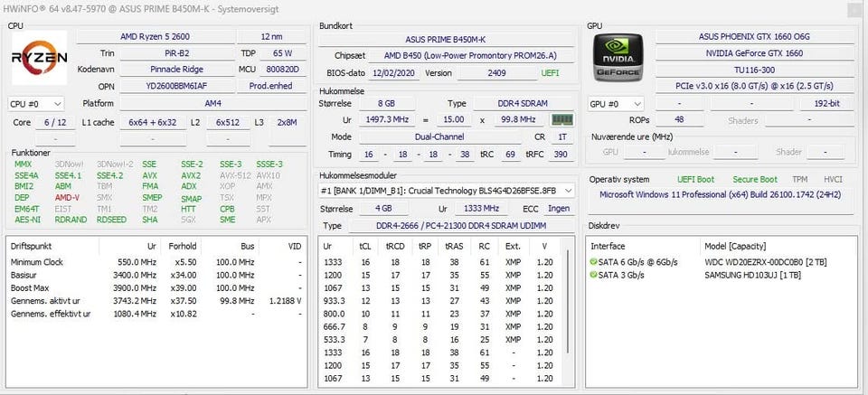
Task: Click the 933.3 row in timings table
Action: click(441, 300)
